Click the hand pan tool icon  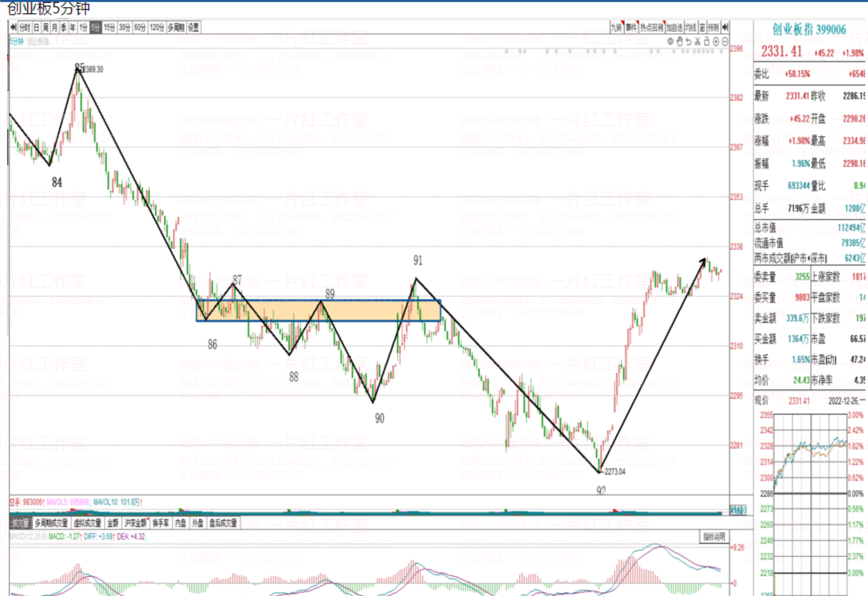tap(679, 41)
